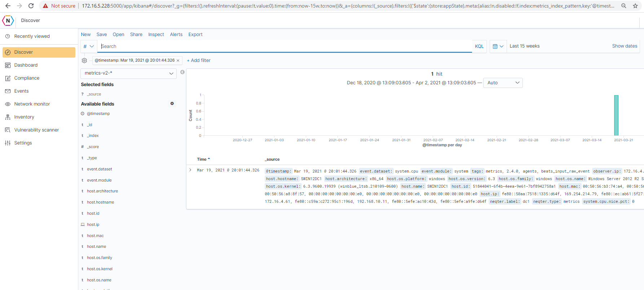This screenshot has width=644, height=290.
Task: Open the Auto interval dropdown
Action: point(503,83)
